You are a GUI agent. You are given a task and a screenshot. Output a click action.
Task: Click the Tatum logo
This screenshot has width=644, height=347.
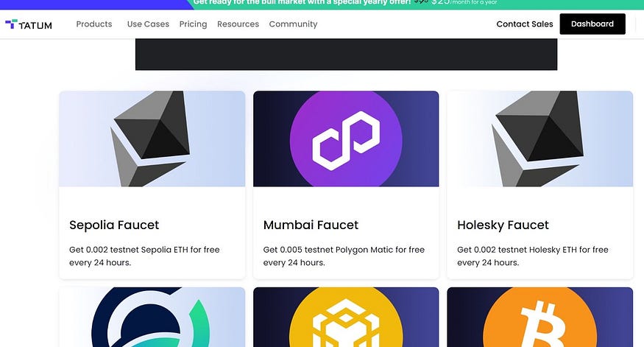click(x=29, y=24)
